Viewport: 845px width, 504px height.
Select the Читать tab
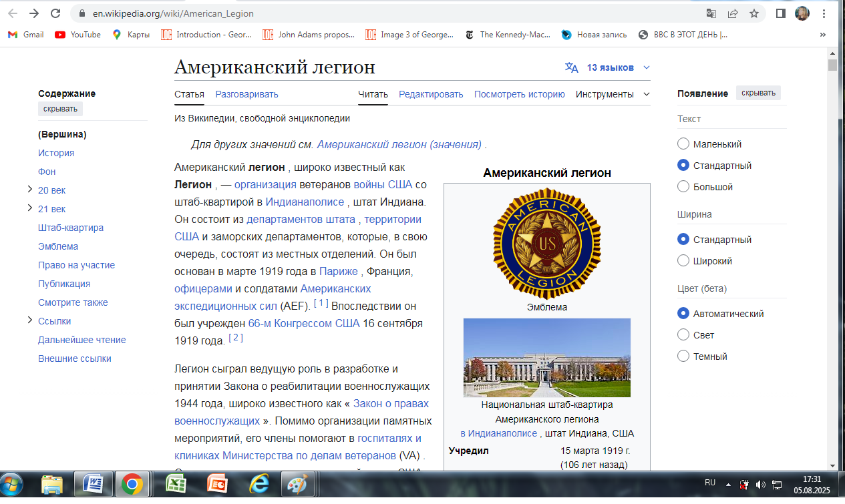373,94
